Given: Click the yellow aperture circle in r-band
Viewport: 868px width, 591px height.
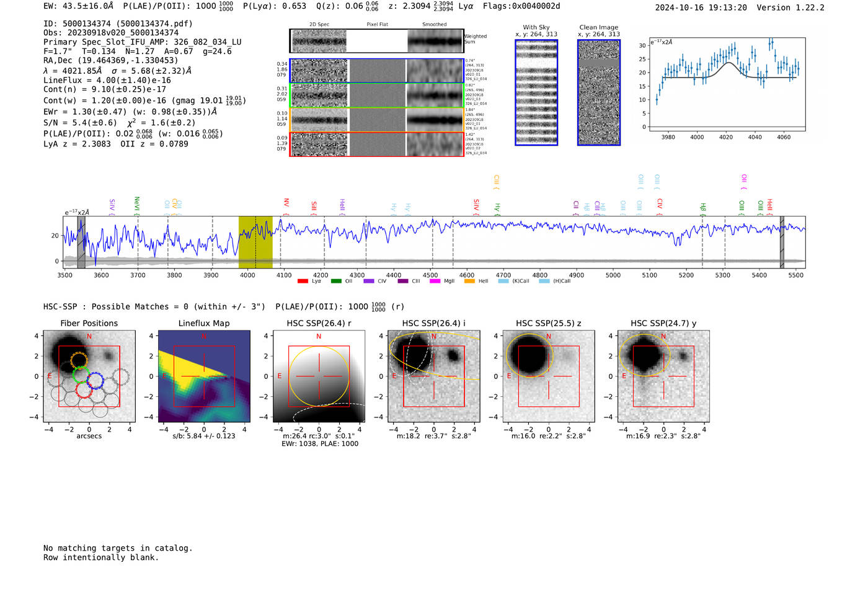Looking at the screenshot, I should click(x=319, y=376).
